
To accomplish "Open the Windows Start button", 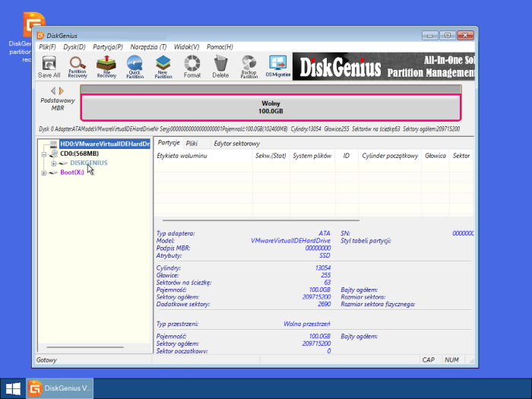I will click(x=13, y=389).
